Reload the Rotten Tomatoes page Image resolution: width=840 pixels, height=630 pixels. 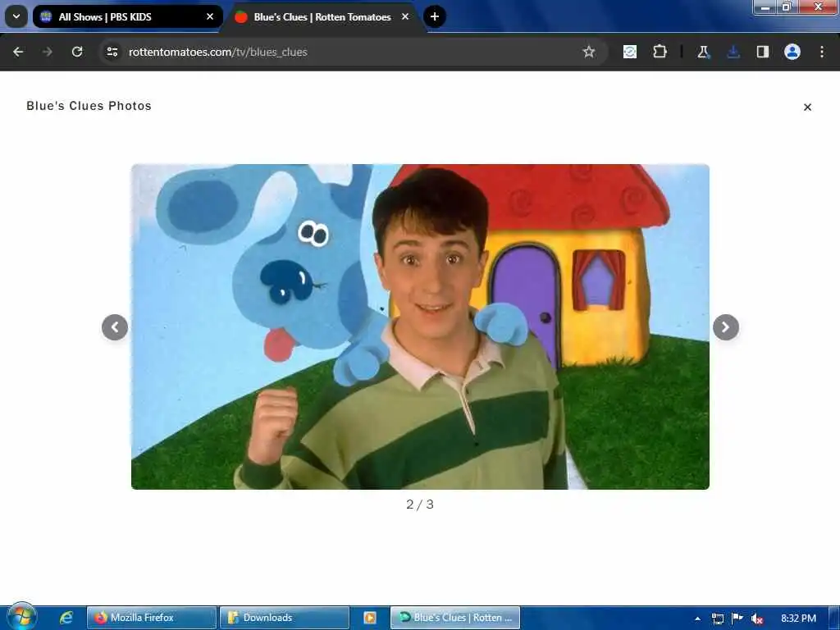[77, 52]
